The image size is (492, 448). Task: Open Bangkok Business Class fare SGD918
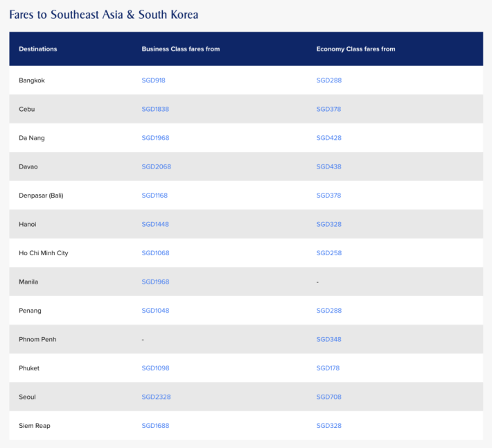pyautogui.click(x=153, y=80)
